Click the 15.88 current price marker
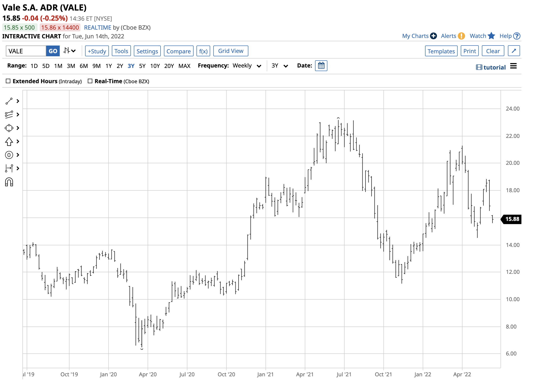 pos(511,219)
